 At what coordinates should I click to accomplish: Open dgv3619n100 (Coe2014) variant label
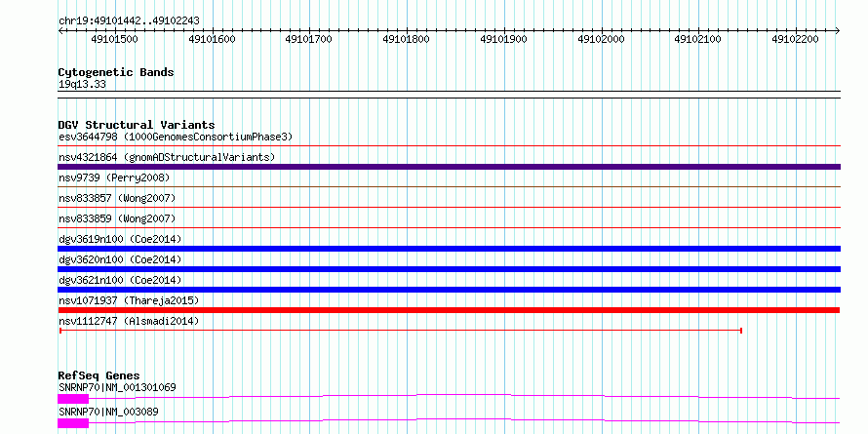pyautogui.click(x=120, y=239)
